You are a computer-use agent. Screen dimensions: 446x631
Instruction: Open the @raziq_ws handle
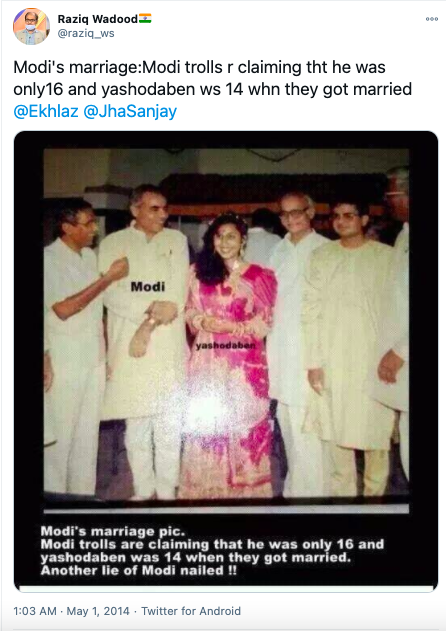coord(86,33)
